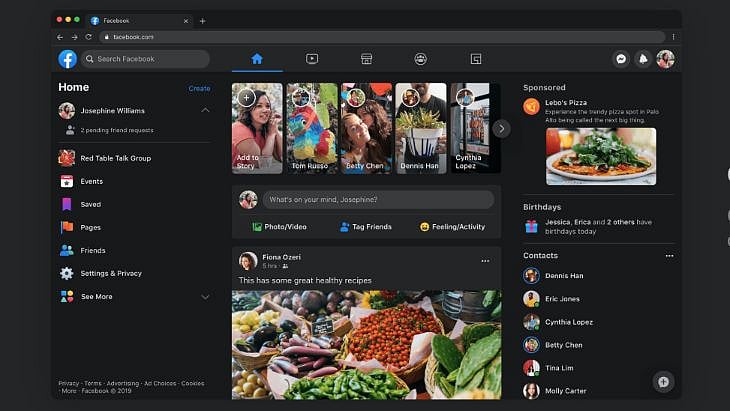Click the Create link
This screenshot has height=411, width=730.
coord(199,88)
